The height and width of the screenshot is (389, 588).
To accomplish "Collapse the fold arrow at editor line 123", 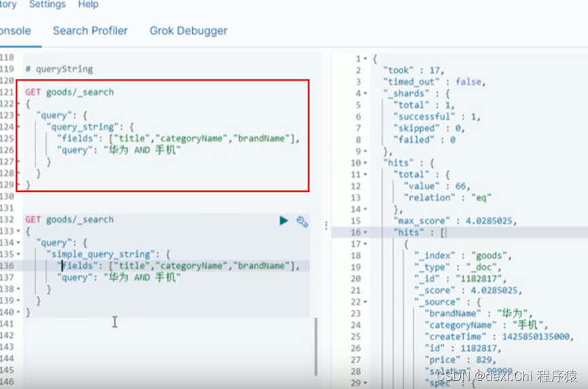I will (18, 116).
